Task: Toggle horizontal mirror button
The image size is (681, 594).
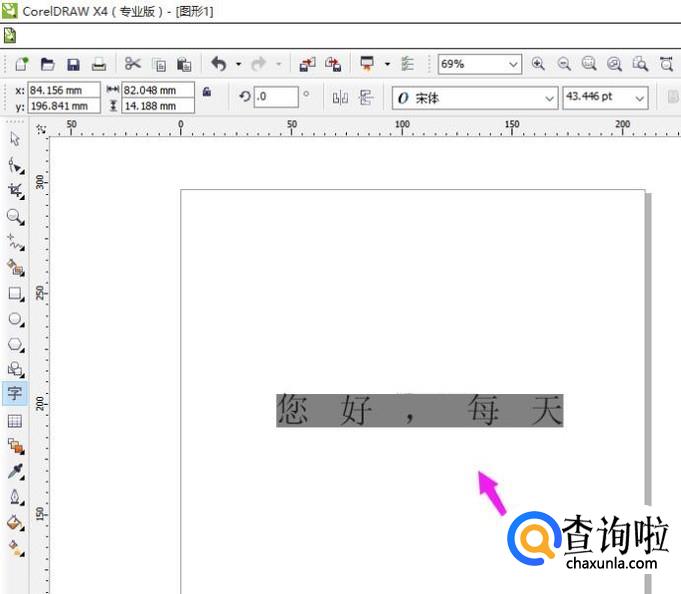Action: pyautogui.click(x=340, y=98)
